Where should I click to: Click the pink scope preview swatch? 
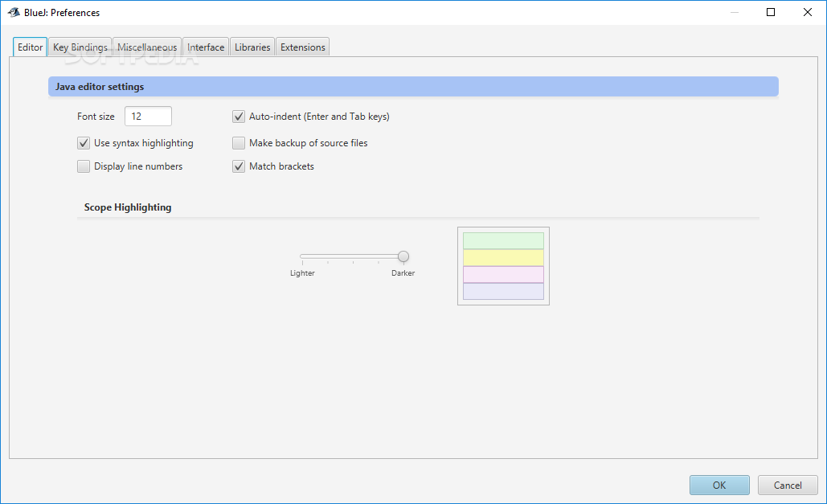tap(503, 274)
